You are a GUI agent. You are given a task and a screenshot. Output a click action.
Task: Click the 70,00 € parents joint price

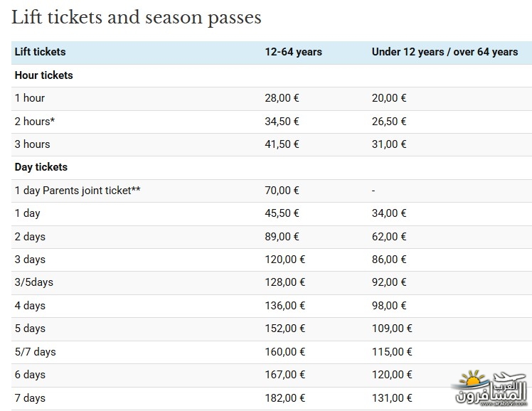(x=282, y=191)
